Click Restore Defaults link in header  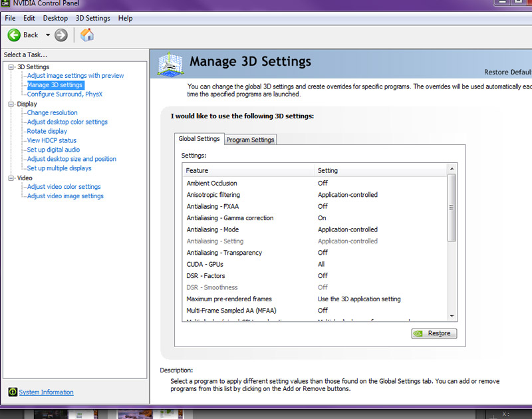(507, 72)
